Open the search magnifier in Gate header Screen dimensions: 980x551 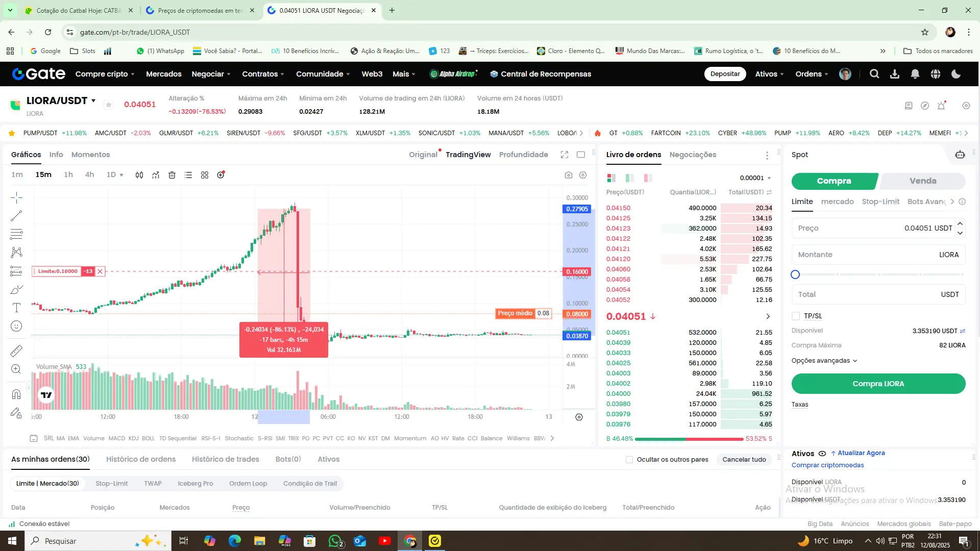(x=874, y=74)
